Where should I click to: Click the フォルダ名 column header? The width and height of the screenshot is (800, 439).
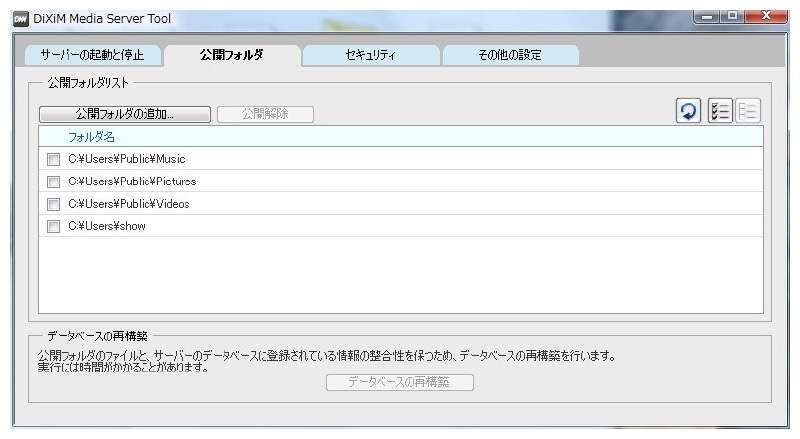(91, 136)
